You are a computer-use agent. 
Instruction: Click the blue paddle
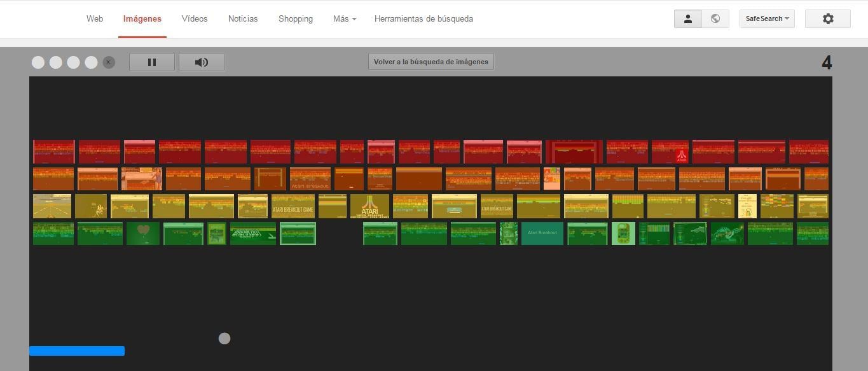coord(77,351)
